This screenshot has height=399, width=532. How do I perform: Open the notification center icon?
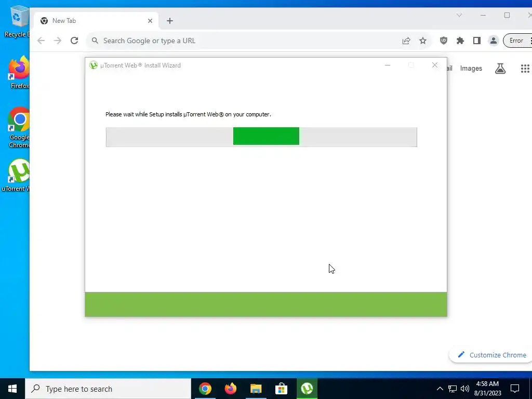point(515,389)
